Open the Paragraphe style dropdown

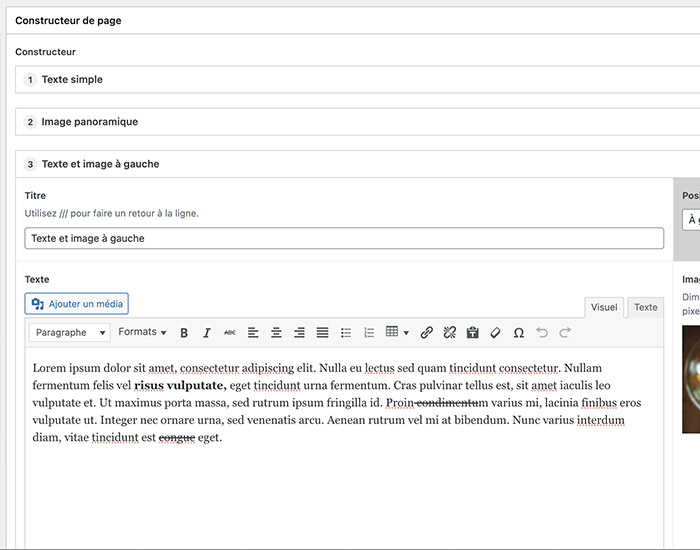coord(69,333)
